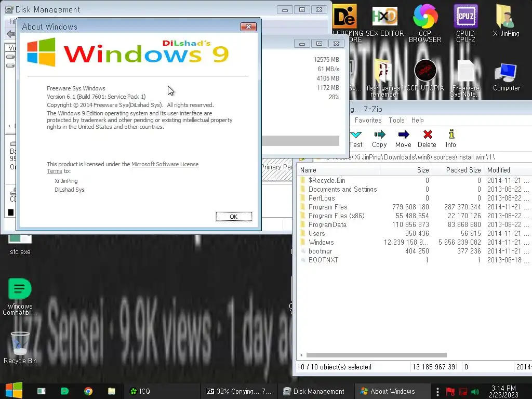The height and width of the screenshot is (399, 532).
Task: Click the copy progress bar in 7-Zip dialog
Action: [x=301, y=140]
